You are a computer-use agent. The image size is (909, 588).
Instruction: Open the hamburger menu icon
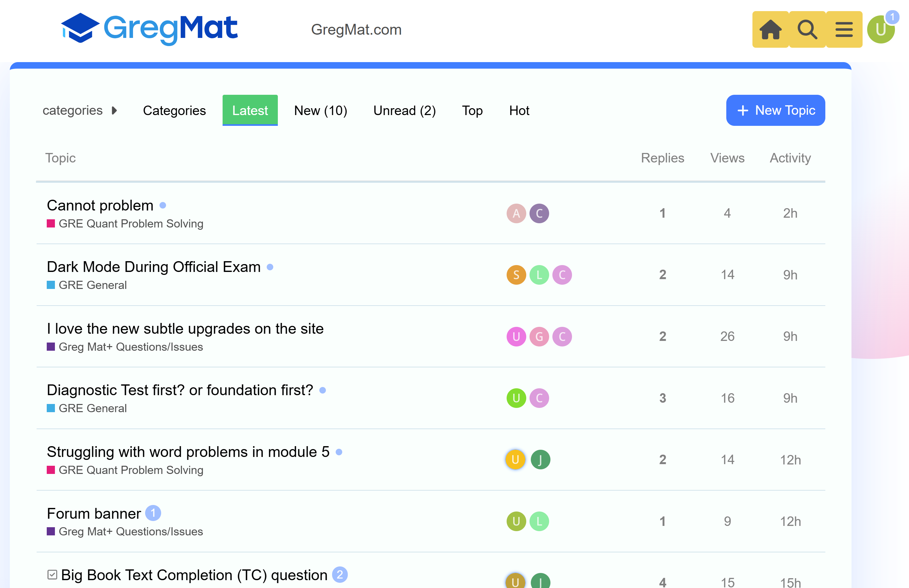(x=844, y=29)
